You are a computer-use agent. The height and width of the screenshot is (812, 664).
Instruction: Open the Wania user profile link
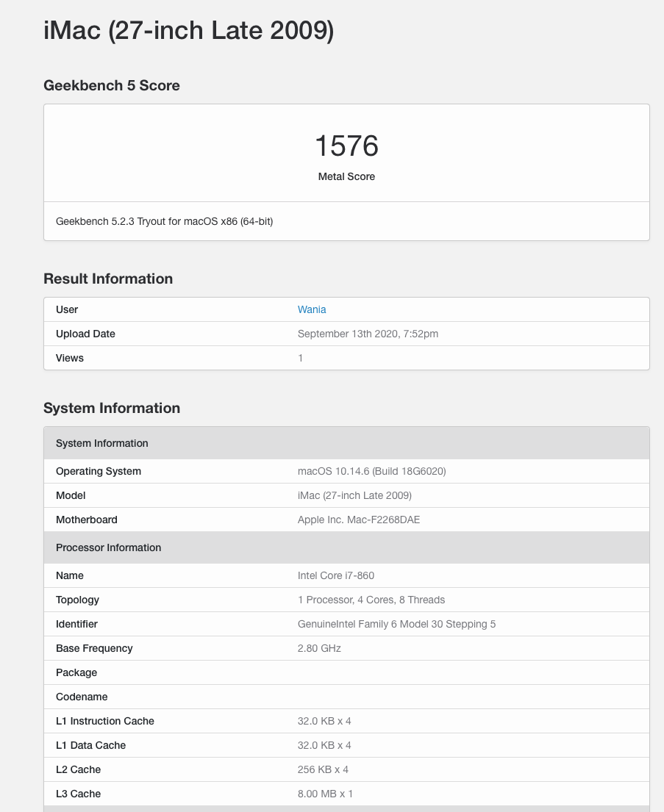(312, 309)
